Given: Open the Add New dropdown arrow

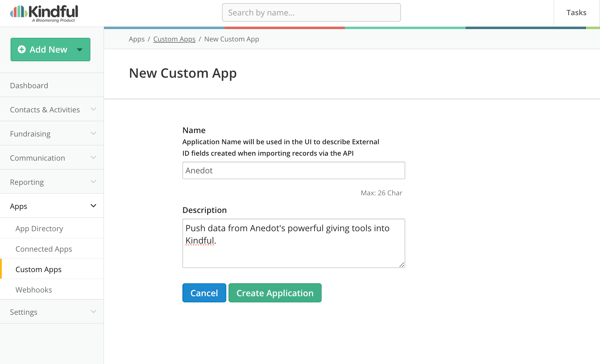Looking at the screenshot, I should point(80,49).
